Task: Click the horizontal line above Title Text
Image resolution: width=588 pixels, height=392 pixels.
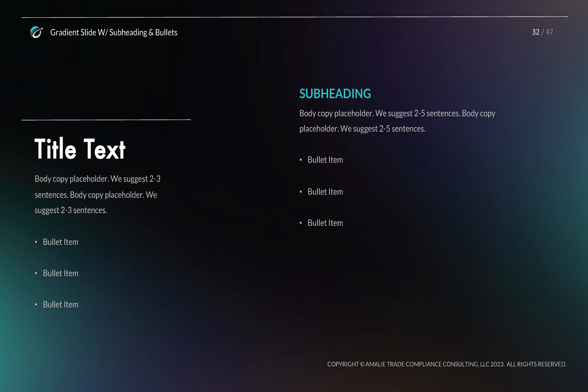Action: tap(106, 120)
